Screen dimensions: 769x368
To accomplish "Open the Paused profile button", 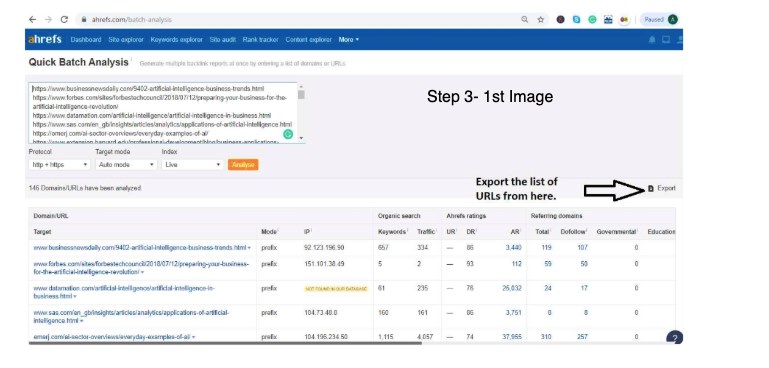I will [660, 20].
